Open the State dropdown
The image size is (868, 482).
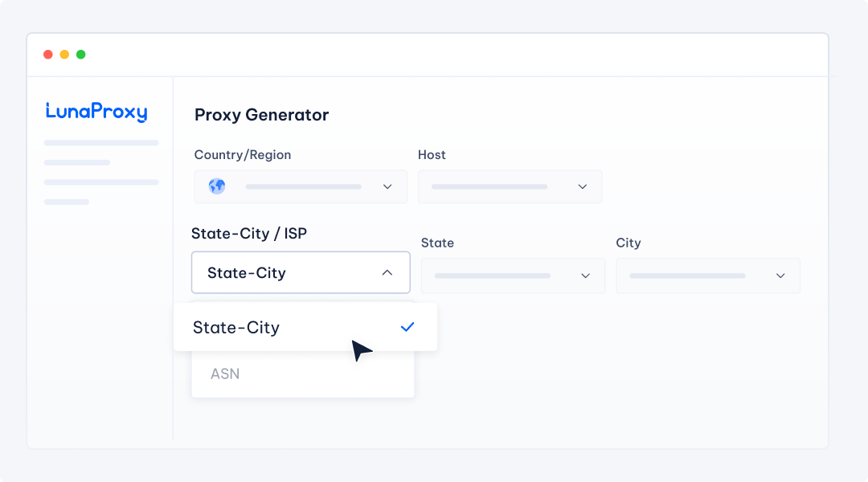click(x=513, y=276)
